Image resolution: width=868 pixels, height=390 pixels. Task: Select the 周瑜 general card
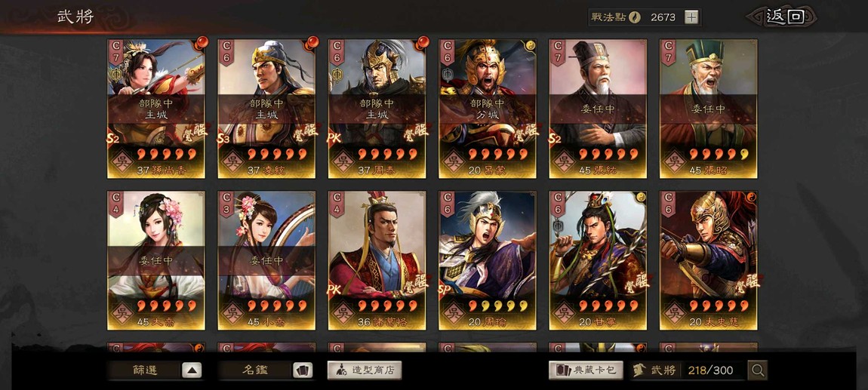click(487, 260)
